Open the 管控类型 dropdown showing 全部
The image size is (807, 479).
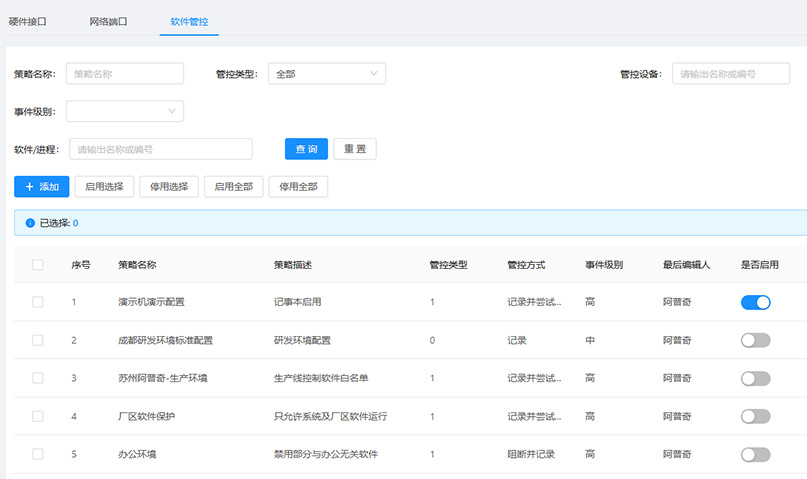coord(327,74)
